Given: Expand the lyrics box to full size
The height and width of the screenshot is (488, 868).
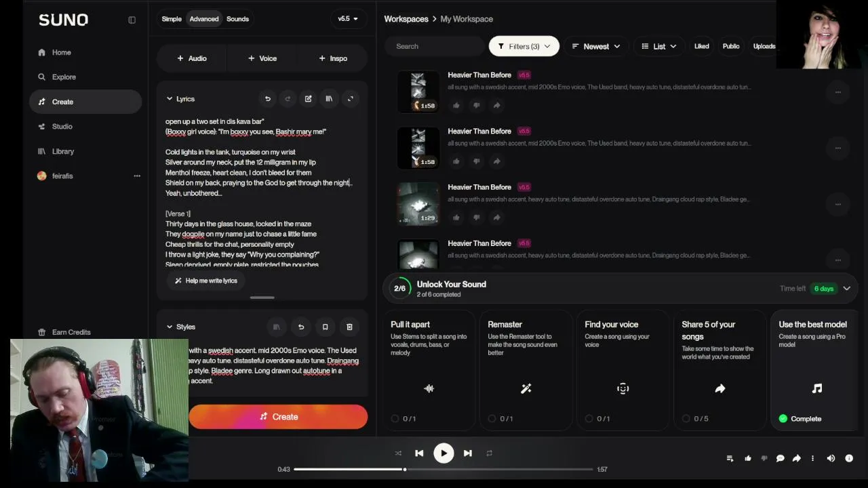Looking at the screenshot, I should [351, 99].
